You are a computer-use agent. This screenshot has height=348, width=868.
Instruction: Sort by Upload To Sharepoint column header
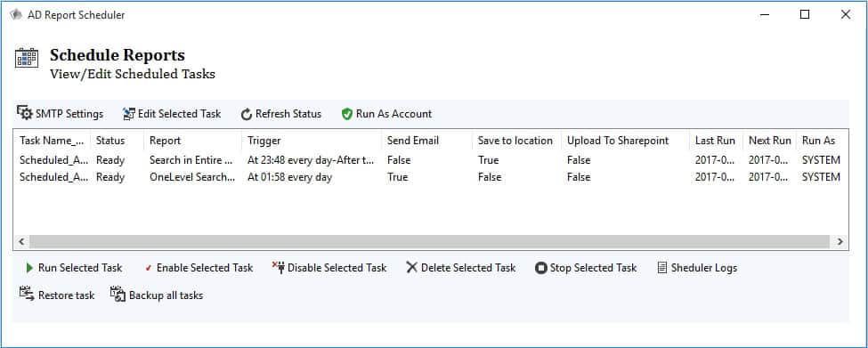626,141
